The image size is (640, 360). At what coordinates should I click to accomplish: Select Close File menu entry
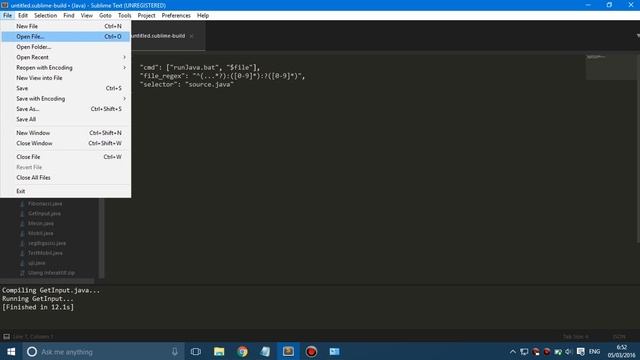(x=66, y=157)
